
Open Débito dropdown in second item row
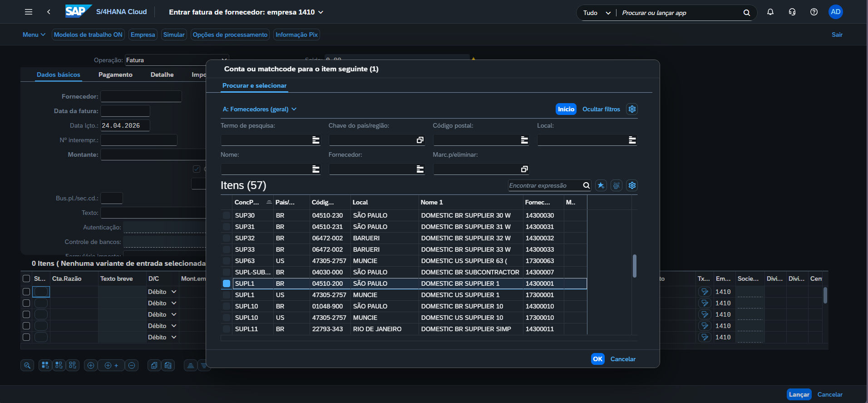click(174, 303)
